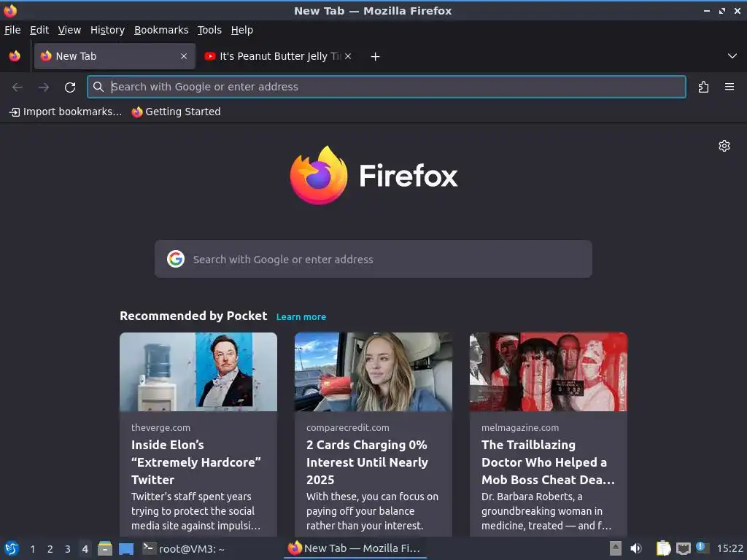Click the search magnifier icon in address bar
Image resolution: width=747 pixels, height=560 pixels.
98,87
